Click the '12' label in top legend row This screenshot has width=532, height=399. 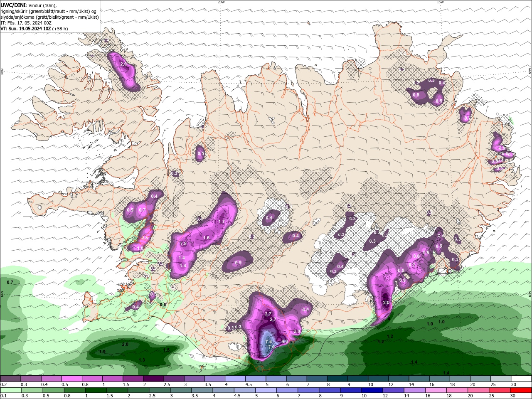(391, 384)
